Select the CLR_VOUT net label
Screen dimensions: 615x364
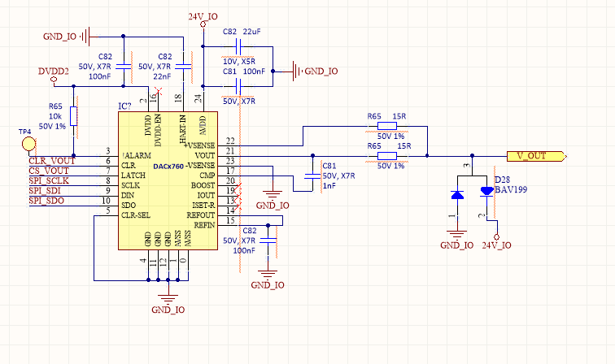tap(51, 161)
